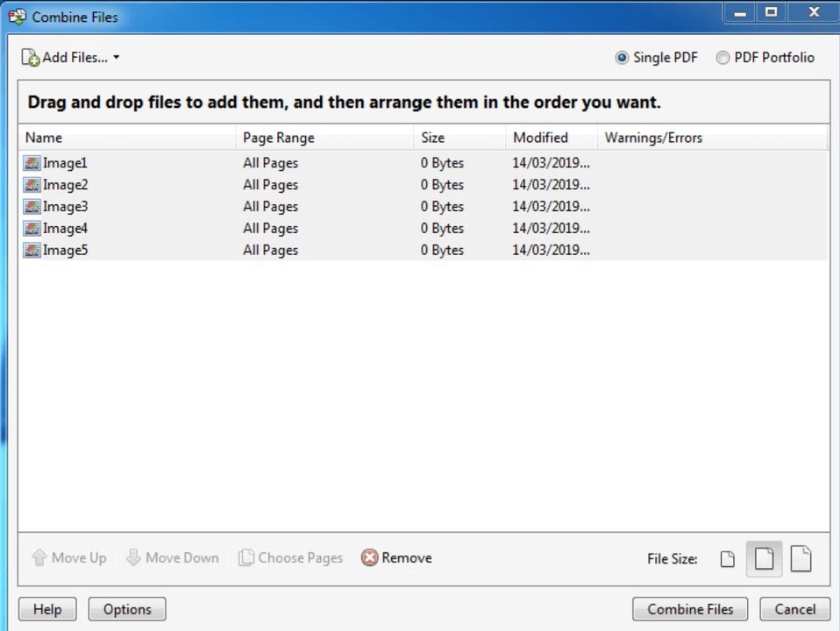Open the Add Files dropdown menu
This screenshot has height=631, width=840.
point(117,57)
